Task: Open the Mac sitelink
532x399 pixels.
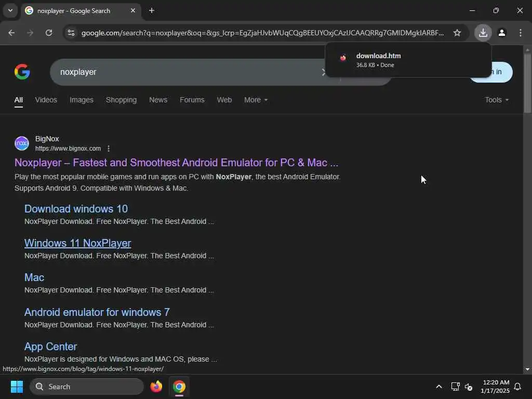Action: 34,277
